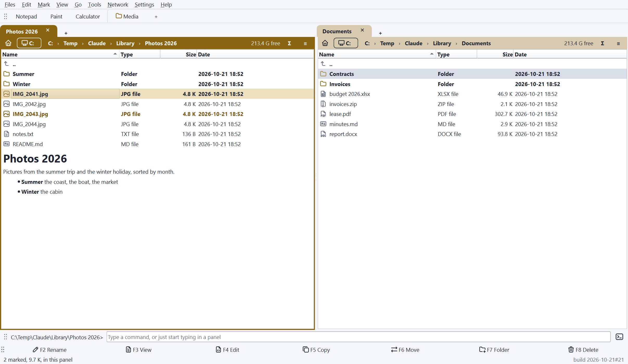Click F7 Folder button

click(x=494, y=350)
